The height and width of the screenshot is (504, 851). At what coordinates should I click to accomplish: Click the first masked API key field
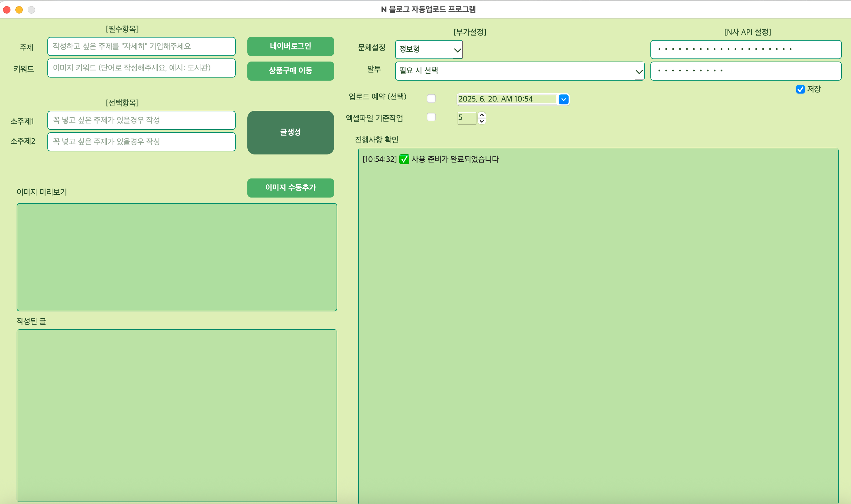746,49
